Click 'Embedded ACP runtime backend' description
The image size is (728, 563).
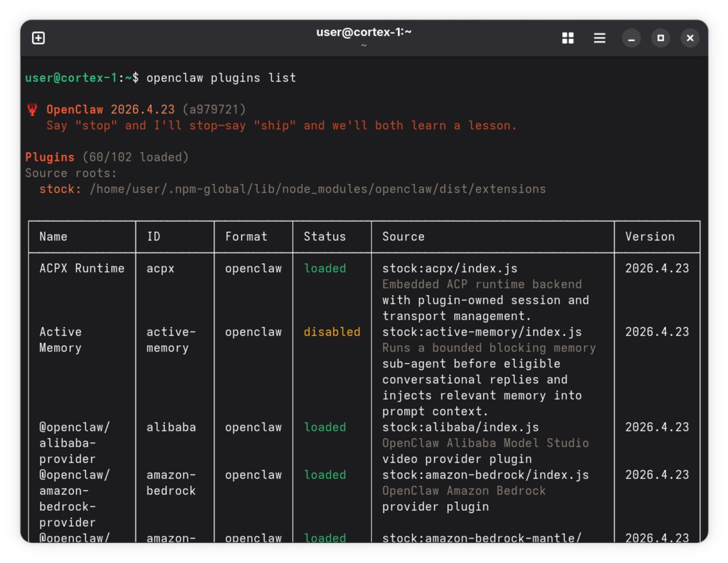coord(482,284)
